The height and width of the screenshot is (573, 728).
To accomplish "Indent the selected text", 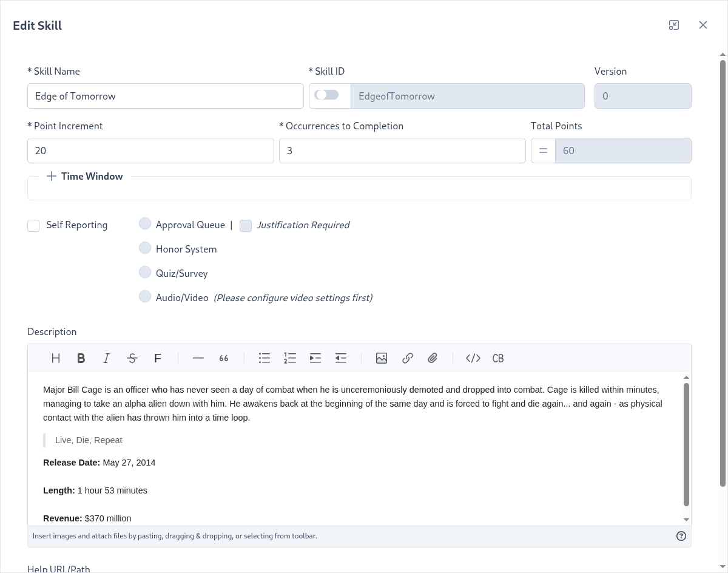I will (x=315, y=358).
